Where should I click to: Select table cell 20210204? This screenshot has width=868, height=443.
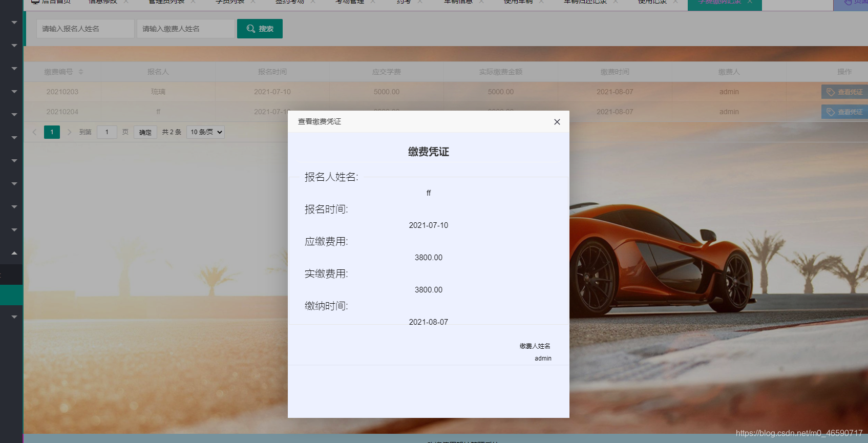pos(62,112)
